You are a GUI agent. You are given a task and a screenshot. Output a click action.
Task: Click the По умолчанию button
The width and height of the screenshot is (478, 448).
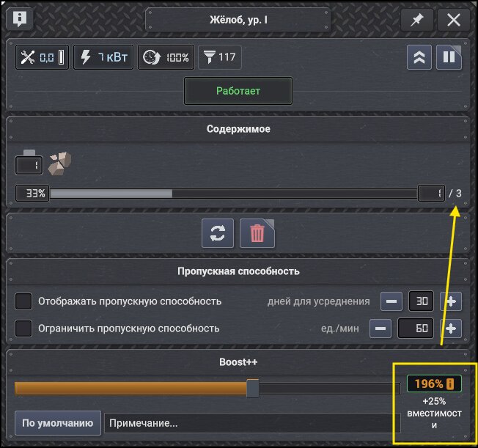58,423
